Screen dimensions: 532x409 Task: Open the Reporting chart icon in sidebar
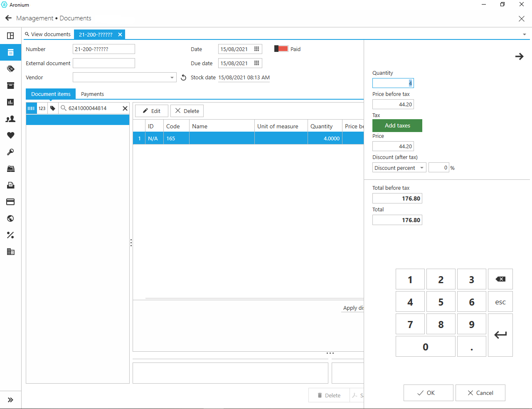11,102
